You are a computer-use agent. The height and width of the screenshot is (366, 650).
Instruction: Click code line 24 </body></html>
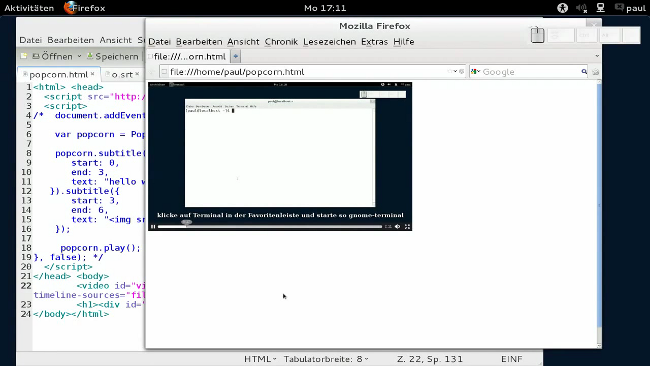click(x=71, y=314)
